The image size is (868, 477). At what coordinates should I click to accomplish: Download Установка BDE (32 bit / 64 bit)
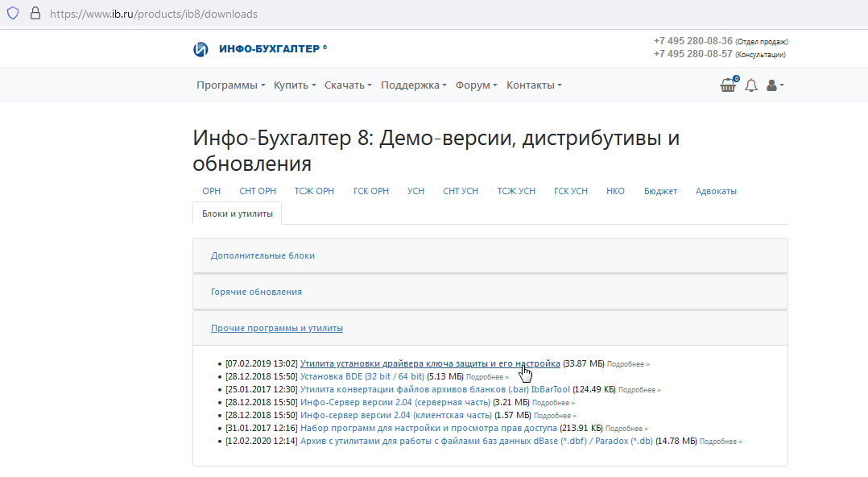(362, 376)
